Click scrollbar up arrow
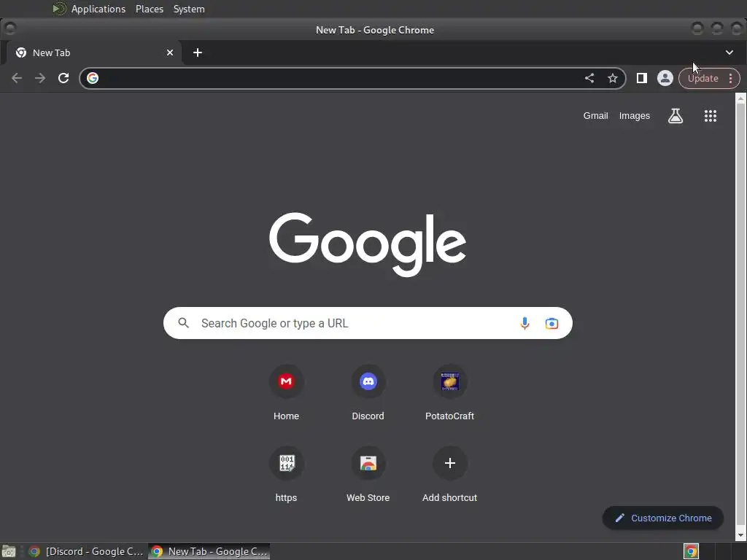 (740, 98)
